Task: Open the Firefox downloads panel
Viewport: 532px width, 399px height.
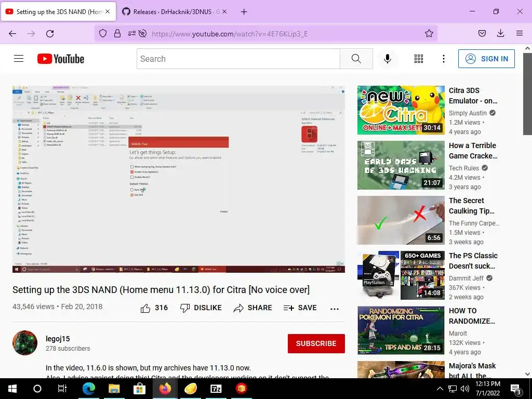Action: pyautogui.click(x=500, y=33)
